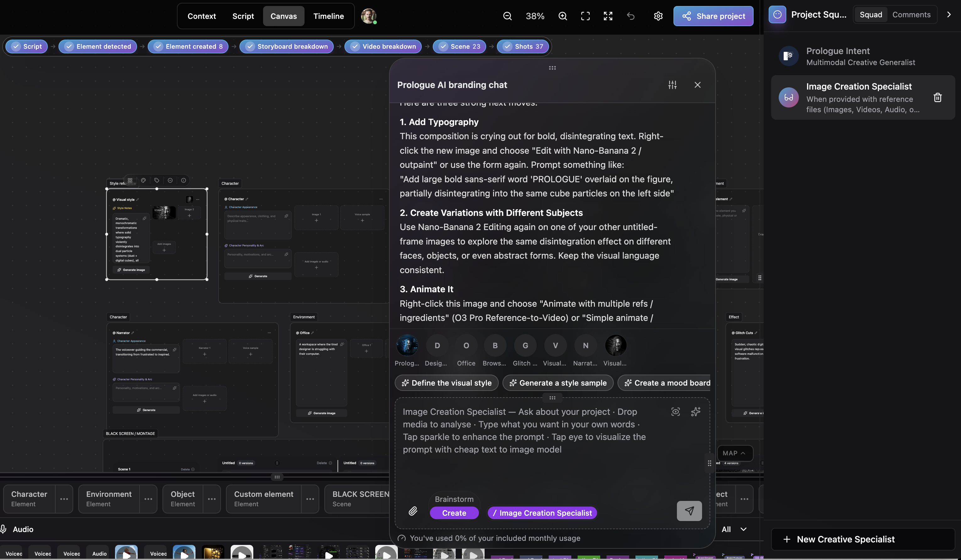
Task: Enhance prompt with sparkle icon
Action: 695,412
